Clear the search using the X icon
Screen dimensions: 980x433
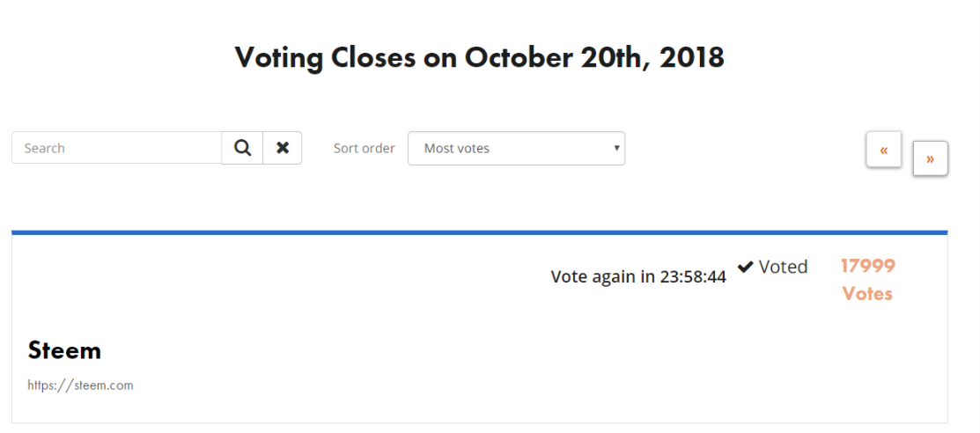click(x=283, y=148)
